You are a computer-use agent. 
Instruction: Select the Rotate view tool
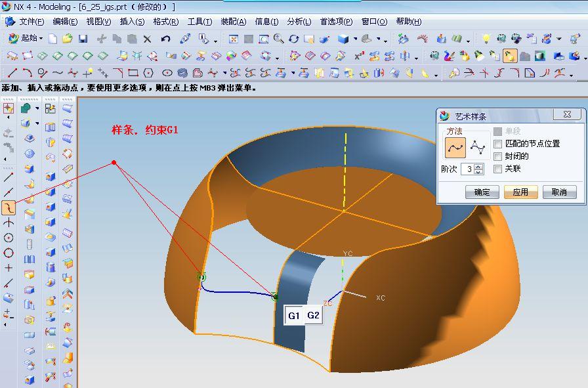point(293,39)
